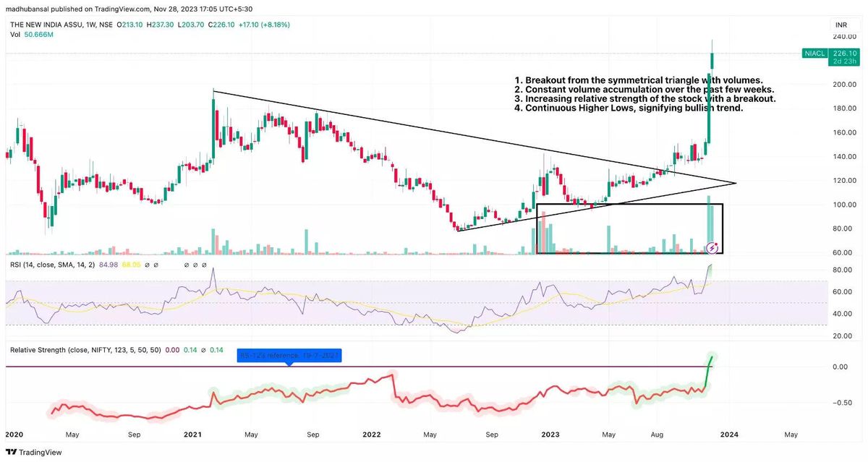Viewport: 868px width, 462px height.
Task: Click the high value H237.30
Action: [159, 25]
